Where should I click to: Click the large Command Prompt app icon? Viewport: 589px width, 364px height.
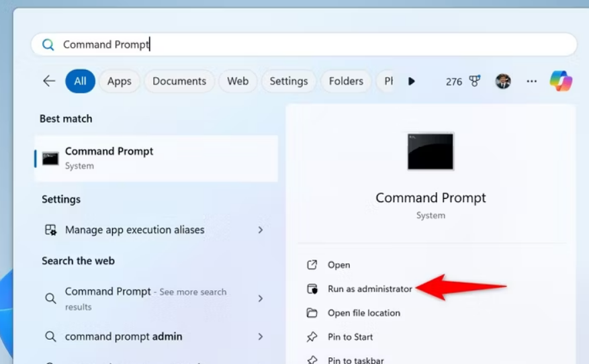[x=431, y=151]
